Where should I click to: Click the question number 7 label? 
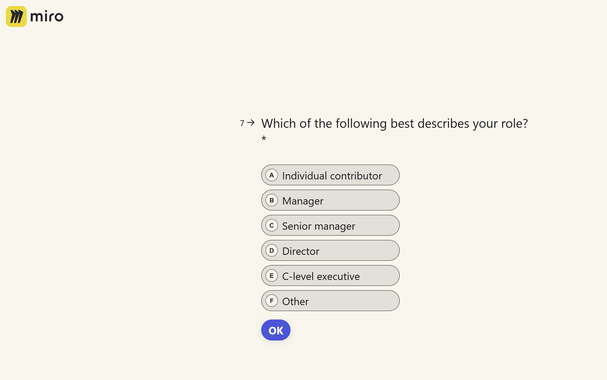point(242,123)
